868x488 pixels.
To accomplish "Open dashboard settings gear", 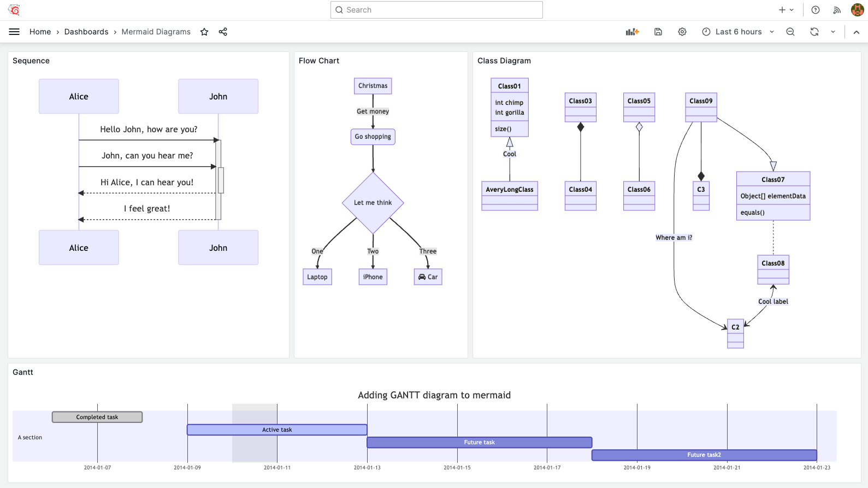I will pyautogui.click(x=682, y=32).
